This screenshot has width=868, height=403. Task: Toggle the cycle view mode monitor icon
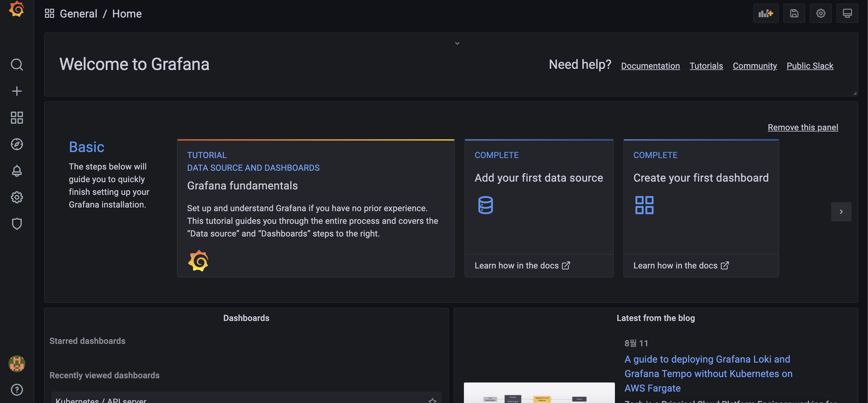pos(847,14)
